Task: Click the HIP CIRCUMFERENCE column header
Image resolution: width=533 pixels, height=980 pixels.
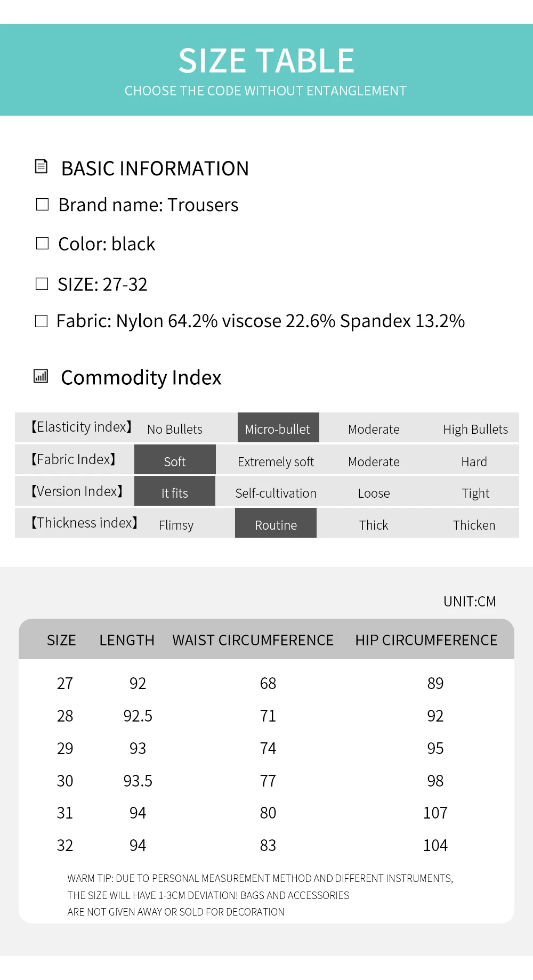Action: click(x=426, y=640)
